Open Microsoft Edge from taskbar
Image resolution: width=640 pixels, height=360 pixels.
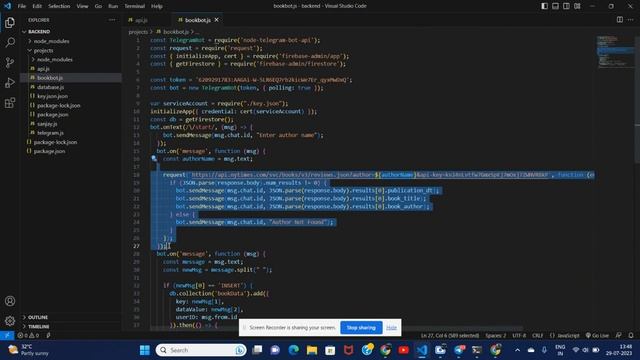click(293, 350)
